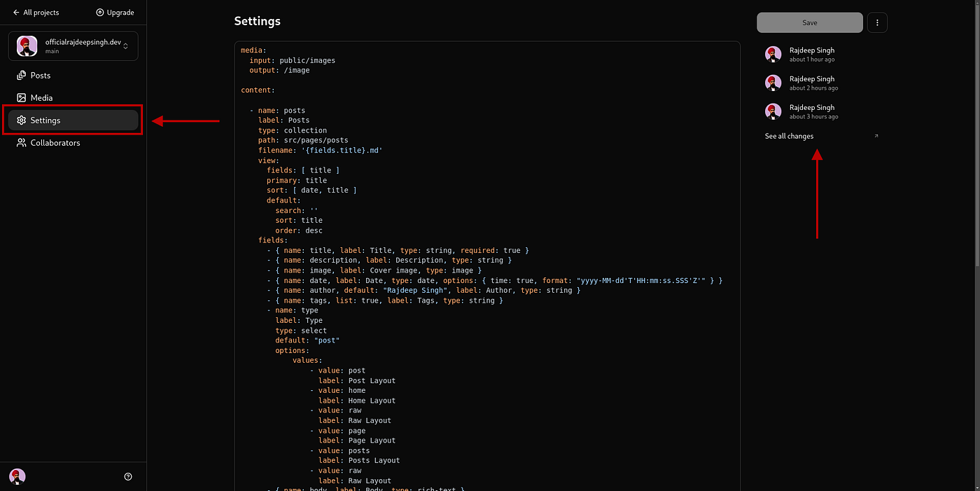Viewport: 980px width, 491px height.
Task: Select the Settings menu item
Action: tap(73, 120)
